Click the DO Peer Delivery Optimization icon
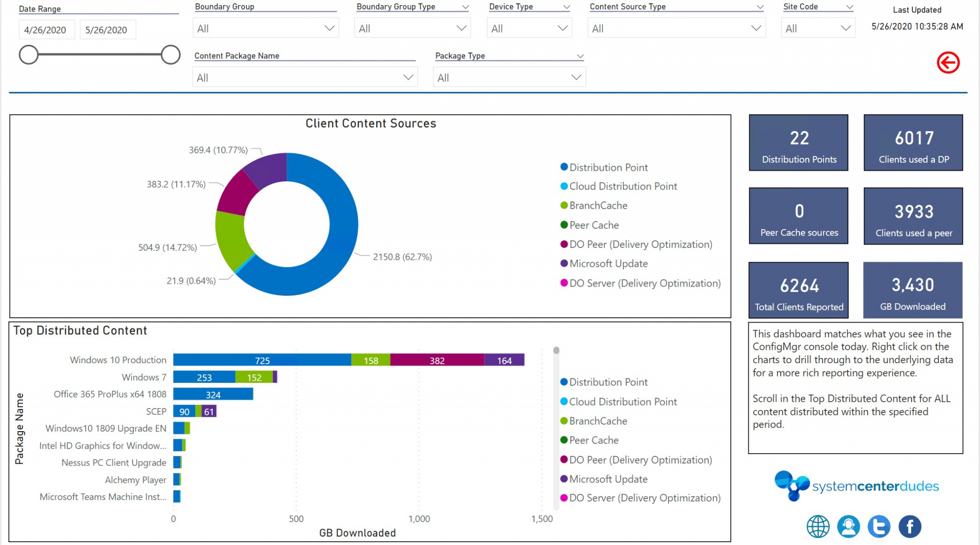980x545 pixels. (x=561, y=245)
